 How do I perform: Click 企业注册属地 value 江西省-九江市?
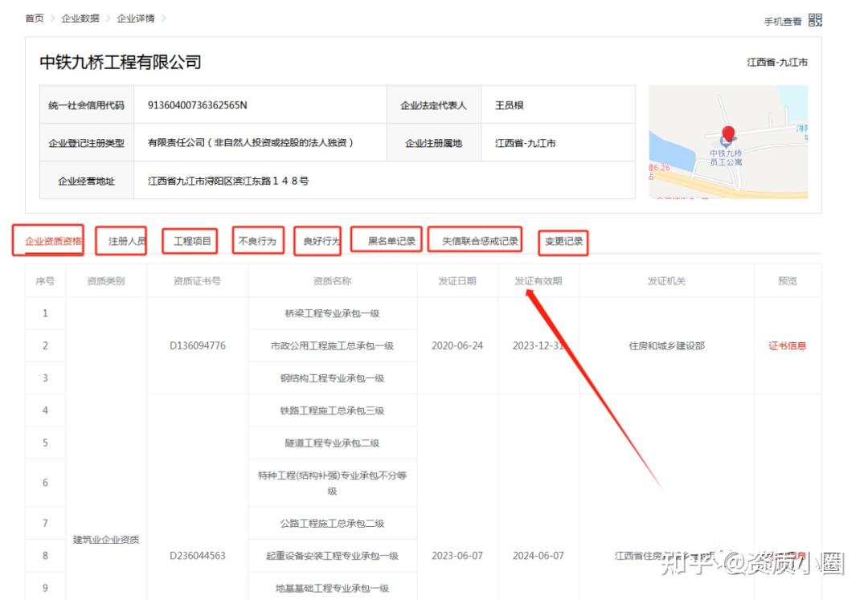pos(526,143)
